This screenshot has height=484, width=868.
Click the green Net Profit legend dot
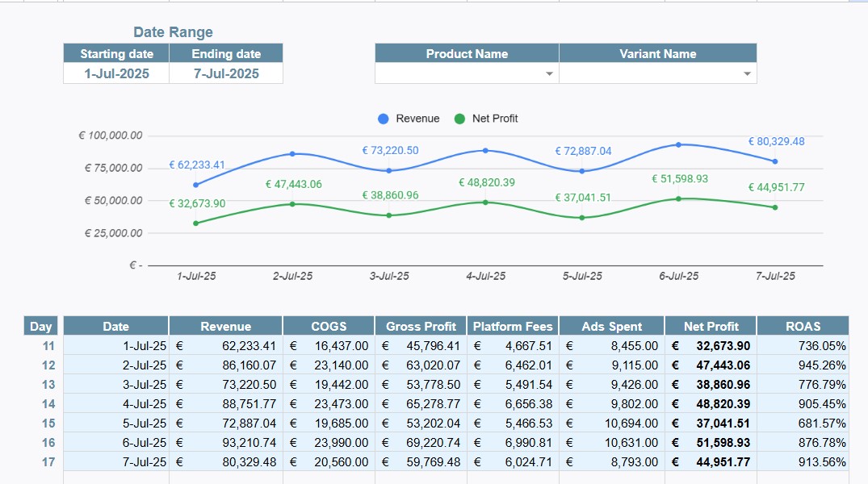(x=459, y=119)
